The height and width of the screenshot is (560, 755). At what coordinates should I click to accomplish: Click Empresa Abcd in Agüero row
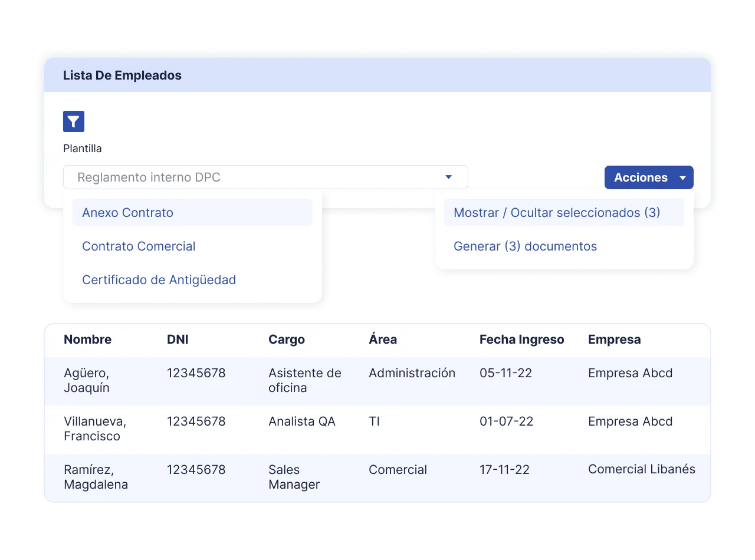(630, 373)
